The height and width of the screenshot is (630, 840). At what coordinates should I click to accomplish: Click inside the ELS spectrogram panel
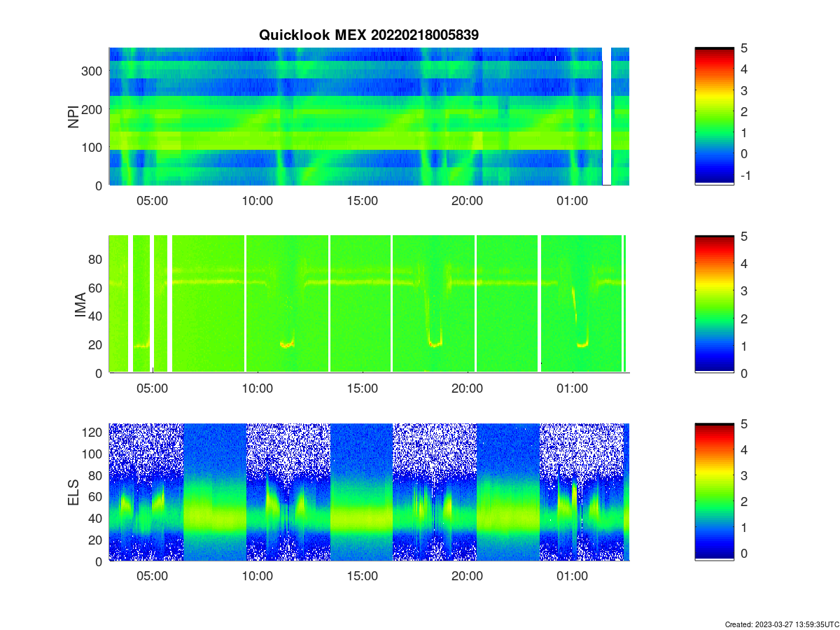point(369,492)
